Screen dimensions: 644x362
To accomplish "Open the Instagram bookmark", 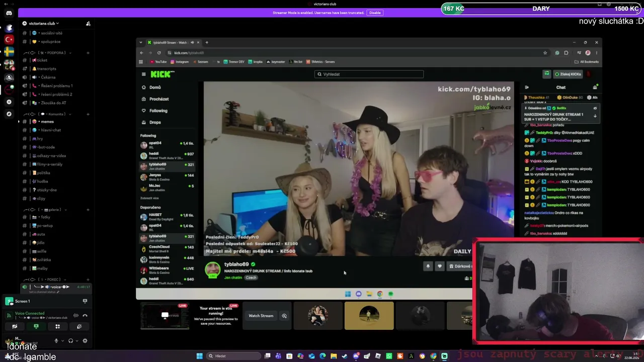I will pos(180,62).
